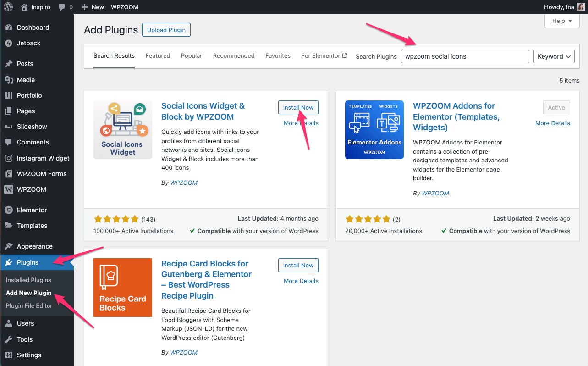Select Installed Plugins in the submenu

(x=28, y=280)
